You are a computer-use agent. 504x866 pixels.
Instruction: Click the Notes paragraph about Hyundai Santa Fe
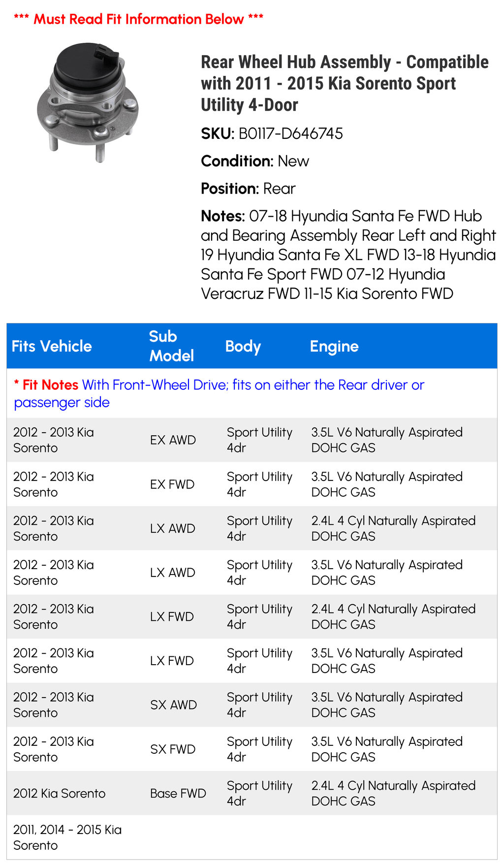click(x=348, y=255)
